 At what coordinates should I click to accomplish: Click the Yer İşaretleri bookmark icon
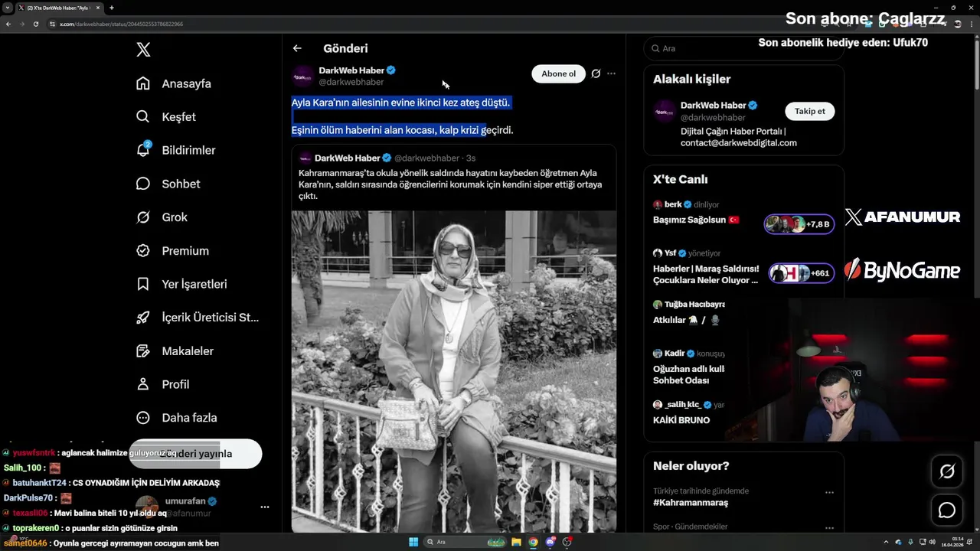[143, 284]
